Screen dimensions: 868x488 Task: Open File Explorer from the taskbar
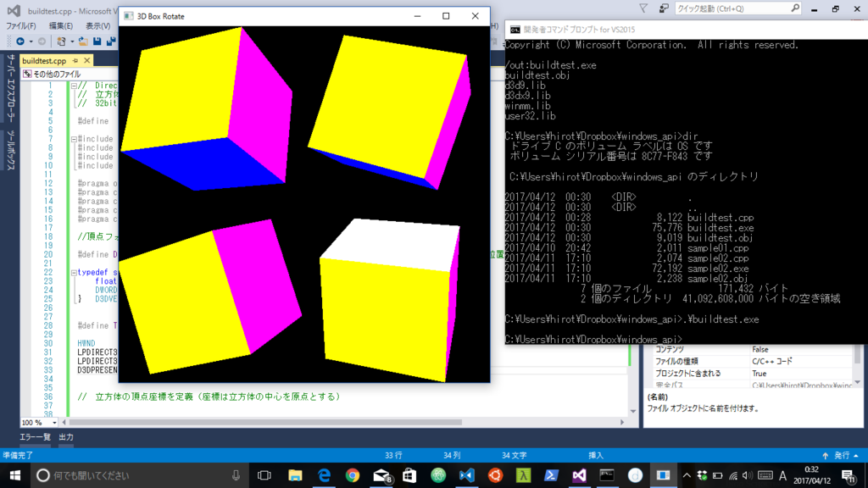click(x=295, y=475)
